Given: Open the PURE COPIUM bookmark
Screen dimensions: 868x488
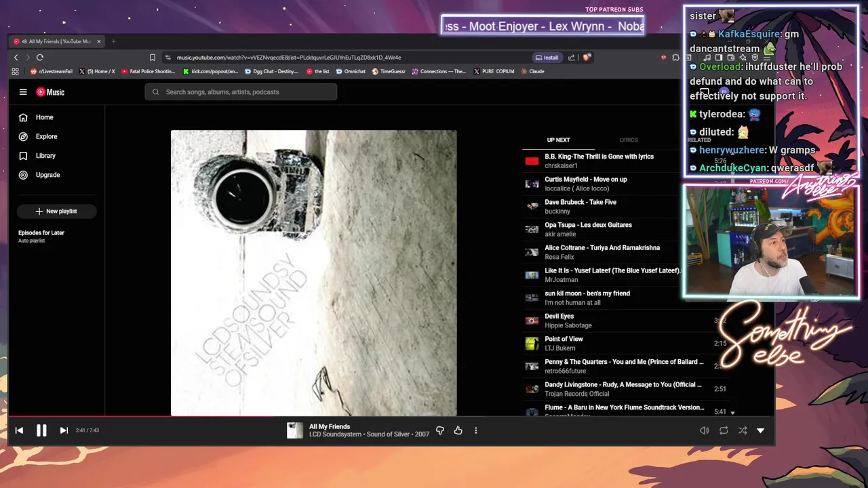Looking at the screenshot, I should 493,71.
